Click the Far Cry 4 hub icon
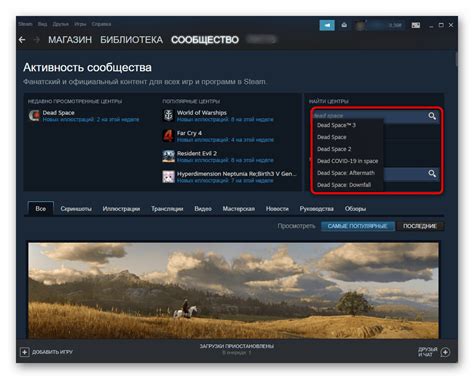Image resolution: width=474 pixels, height=379 pixels. (168, 136)
